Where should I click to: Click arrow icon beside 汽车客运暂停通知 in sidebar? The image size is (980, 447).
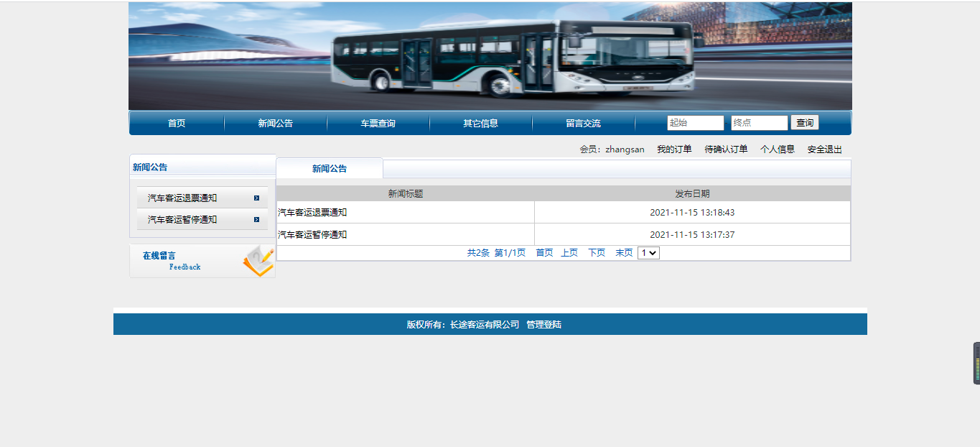coord(256,220)
